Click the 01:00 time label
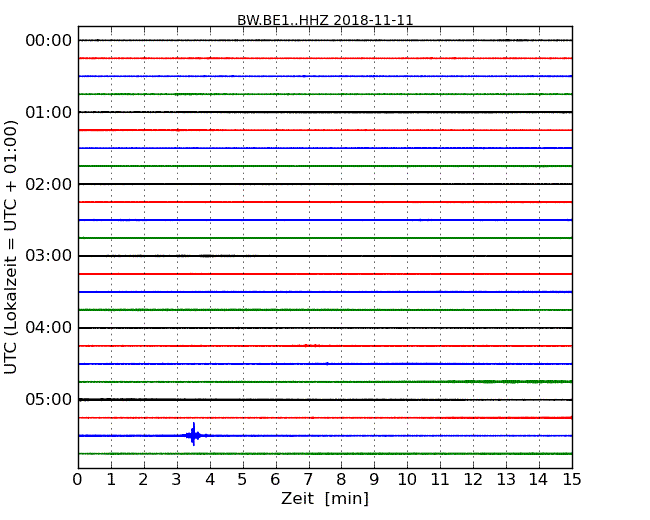Viewport: 650px width, 520px height. click(x=49, y=112)
